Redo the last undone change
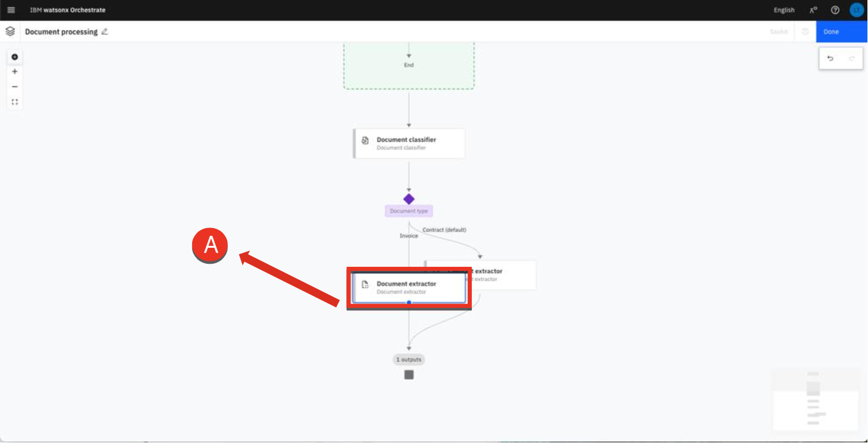Viewport: 868px width, 443px height. tap(851, 58)
